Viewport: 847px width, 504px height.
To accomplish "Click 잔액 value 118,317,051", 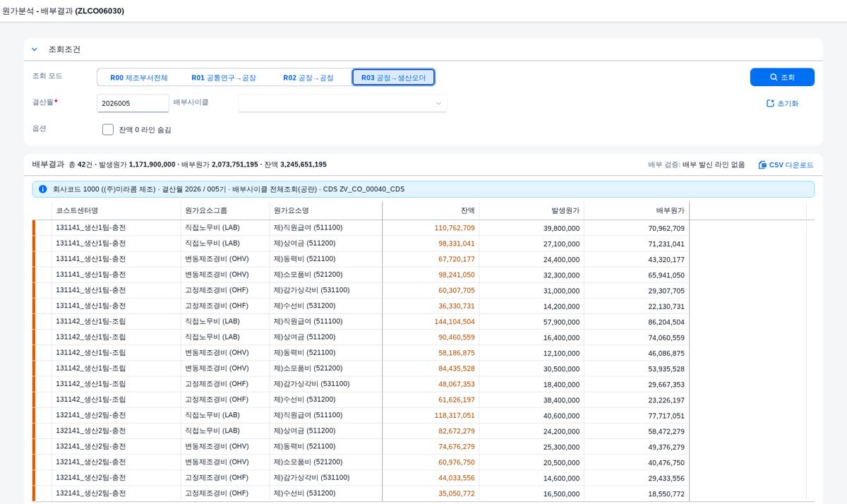I will (x=455, y=416).
